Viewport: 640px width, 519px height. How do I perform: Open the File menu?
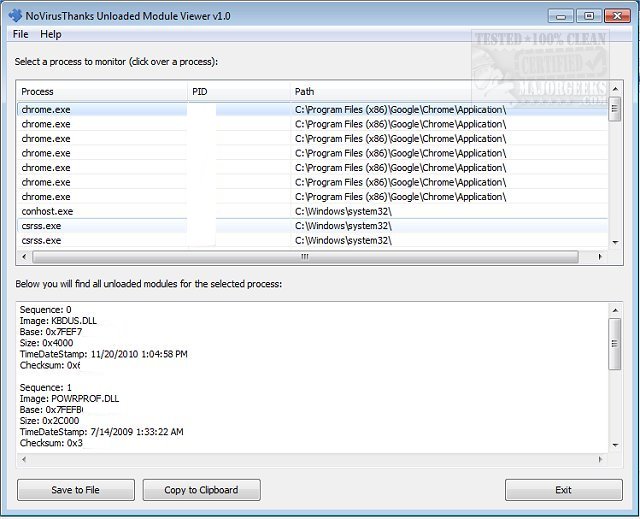point(21,34)
